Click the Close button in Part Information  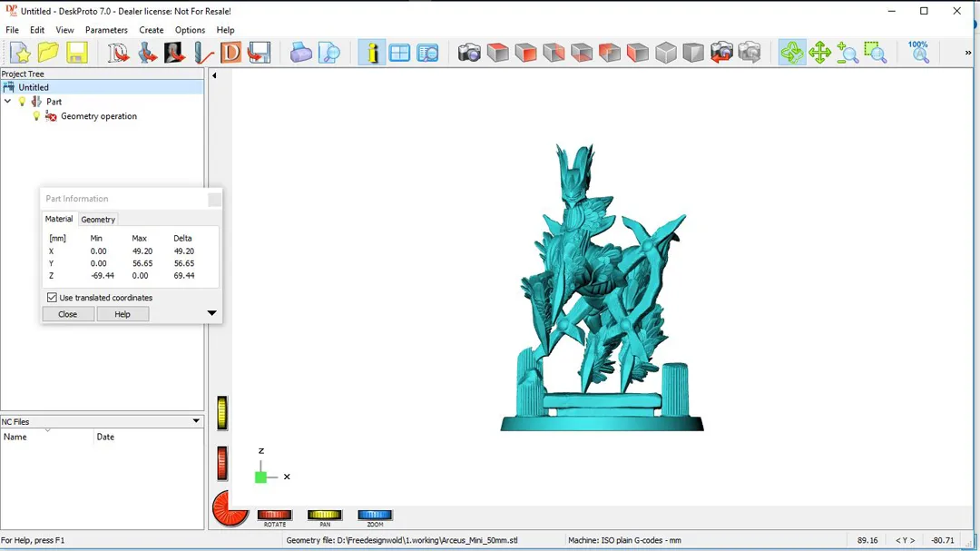[x=67, y=314]
